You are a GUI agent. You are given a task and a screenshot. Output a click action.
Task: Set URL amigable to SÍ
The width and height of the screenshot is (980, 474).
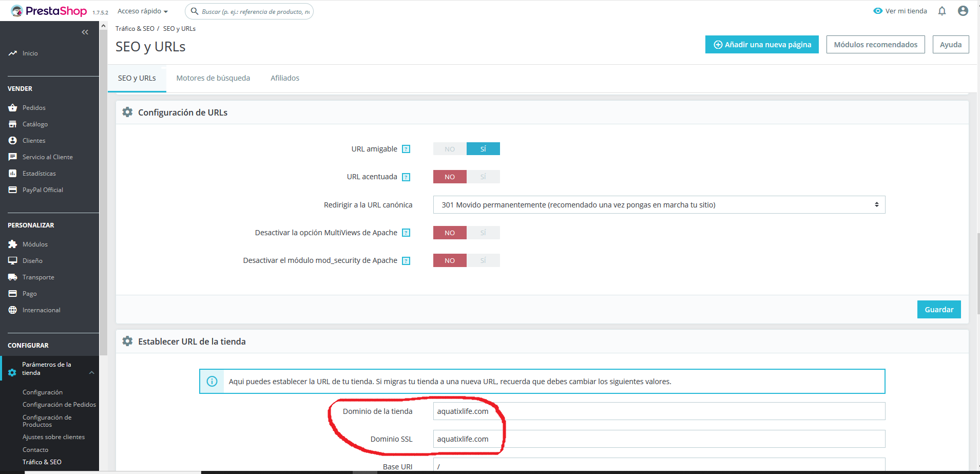483,149
